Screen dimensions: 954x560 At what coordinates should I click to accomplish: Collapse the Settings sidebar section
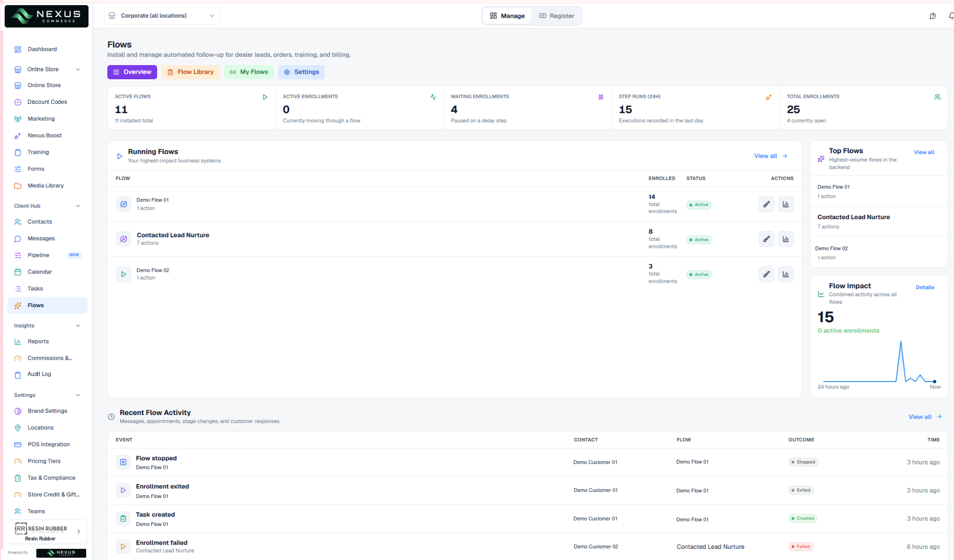pos(78,395)
